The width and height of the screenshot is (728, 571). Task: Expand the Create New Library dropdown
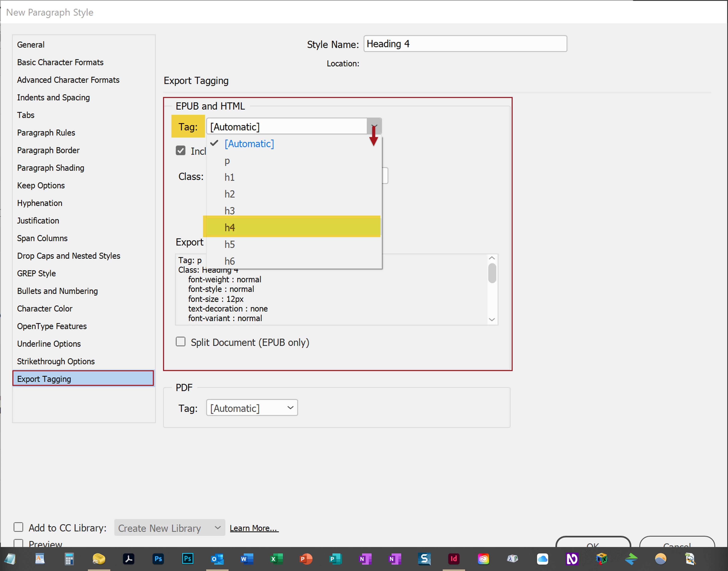tap(169, 528)
